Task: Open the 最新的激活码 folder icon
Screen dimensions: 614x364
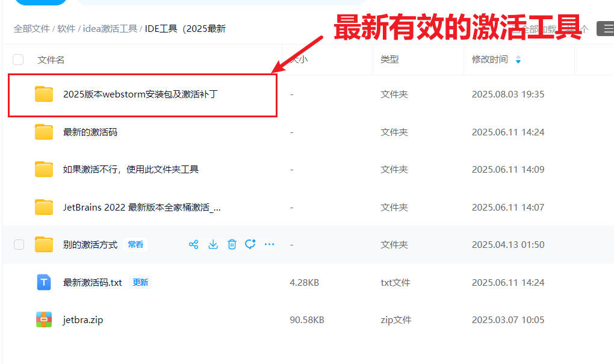Action: (44, 132)
